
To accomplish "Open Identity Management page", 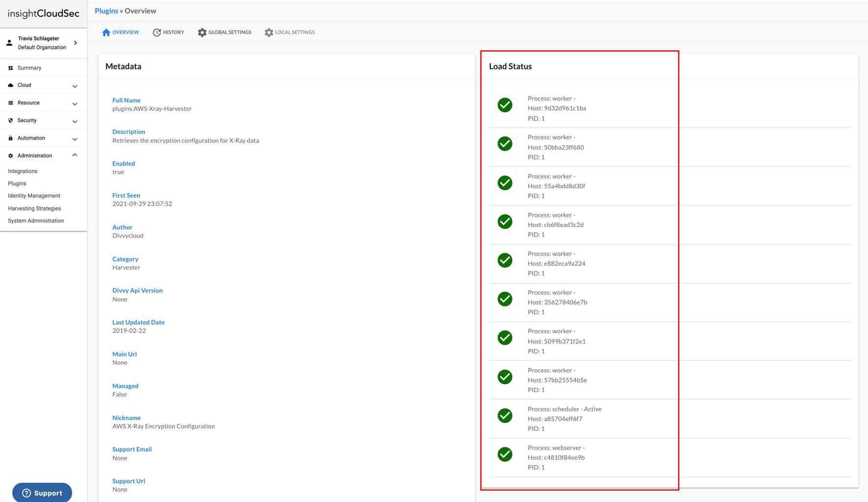I will click(x=34, y=196).
